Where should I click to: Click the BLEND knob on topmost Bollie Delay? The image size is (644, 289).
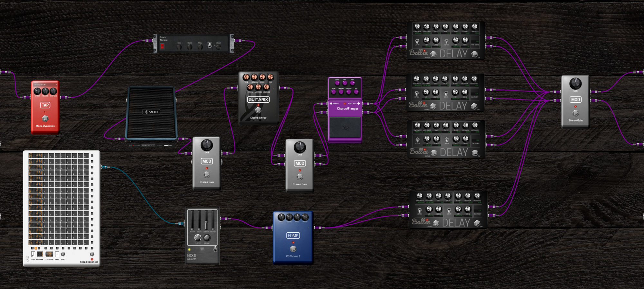pyautogui.click(x=456, y=26)
